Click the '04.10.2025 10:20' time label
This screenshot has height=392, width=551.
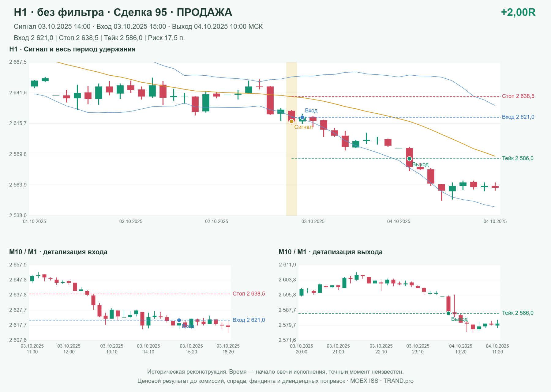[461, 349]
